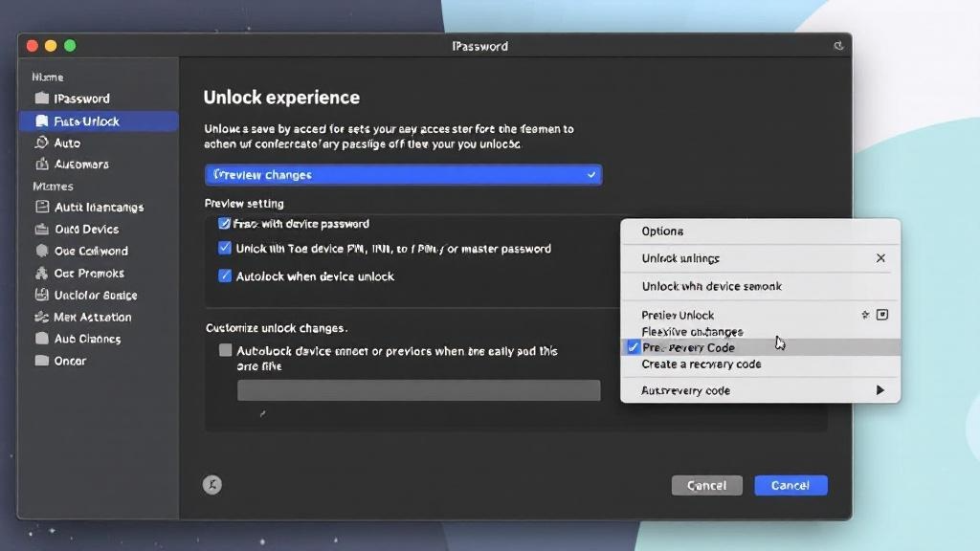Click the customize unlock text input field

point(418,389)
